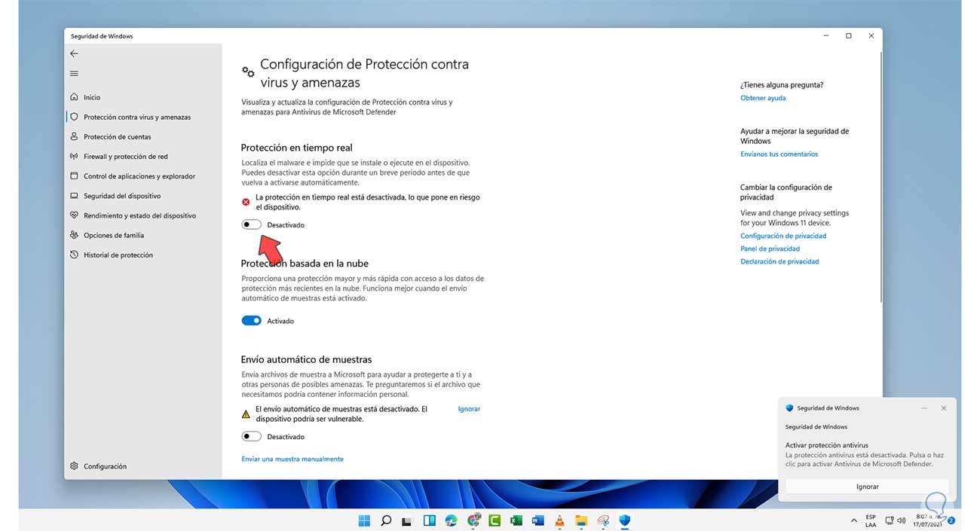Open Word from taskbar
980x531 pixels.
pos(538,520)
